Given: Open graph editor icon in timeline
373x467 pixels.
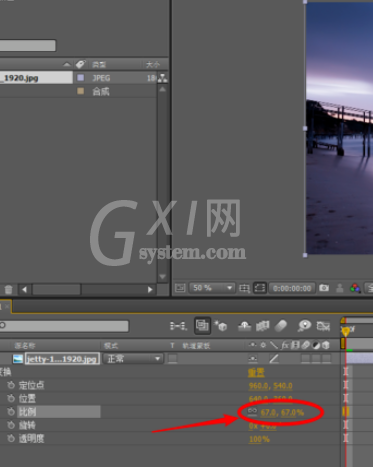Looking at the screenshot, I should click(323, 326).
